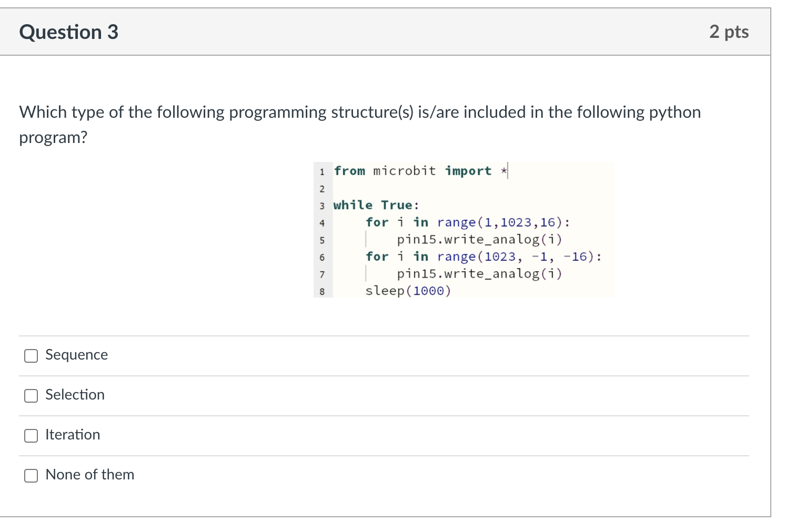
Task: Click the 'while True:' code line
Action: (376, 205)
